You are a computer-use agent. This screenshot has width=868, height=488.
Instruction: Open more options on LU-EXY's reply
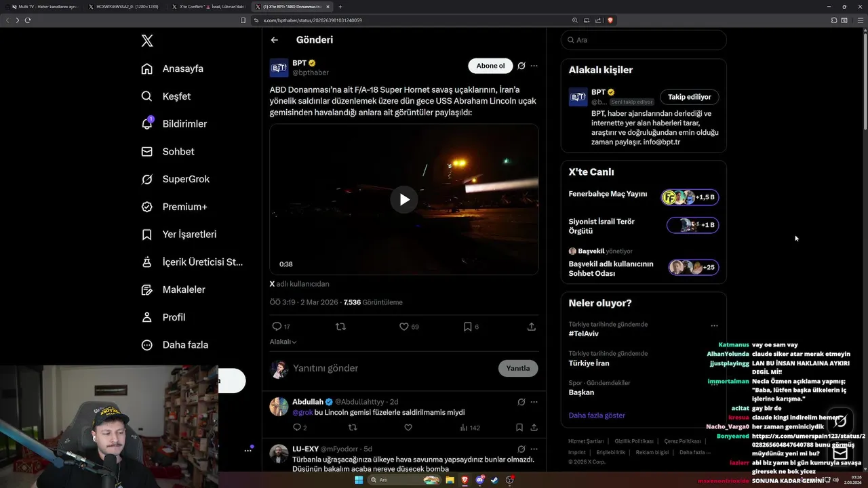[x=534, y=449]
